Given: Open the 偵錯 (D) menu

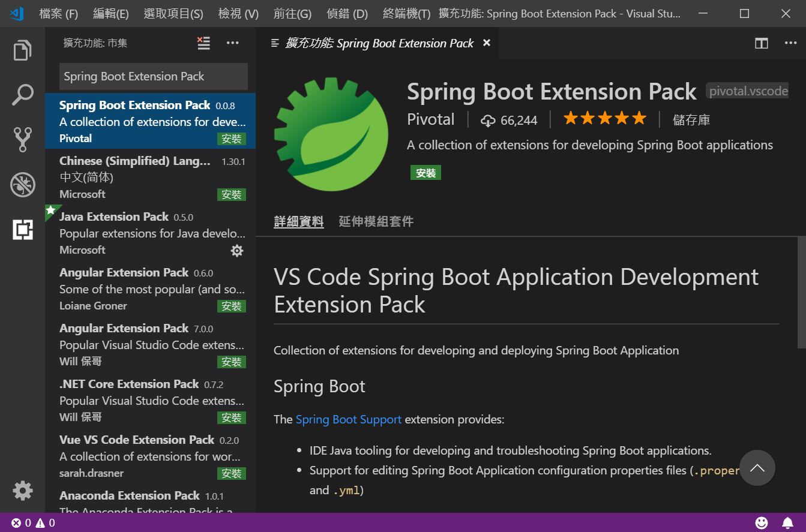Looking at the screenshot, I should 347,13.
